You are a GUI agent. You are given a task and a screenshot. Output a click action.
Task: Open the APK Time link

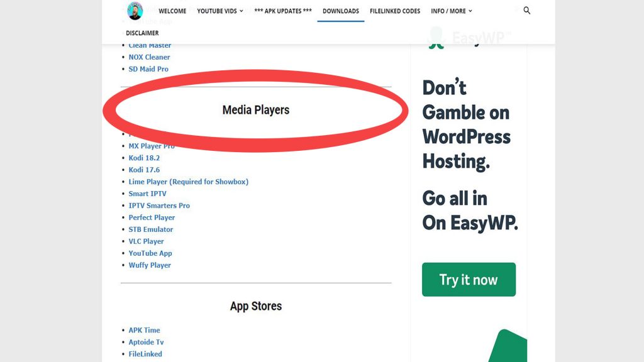(x=144, y=330)
